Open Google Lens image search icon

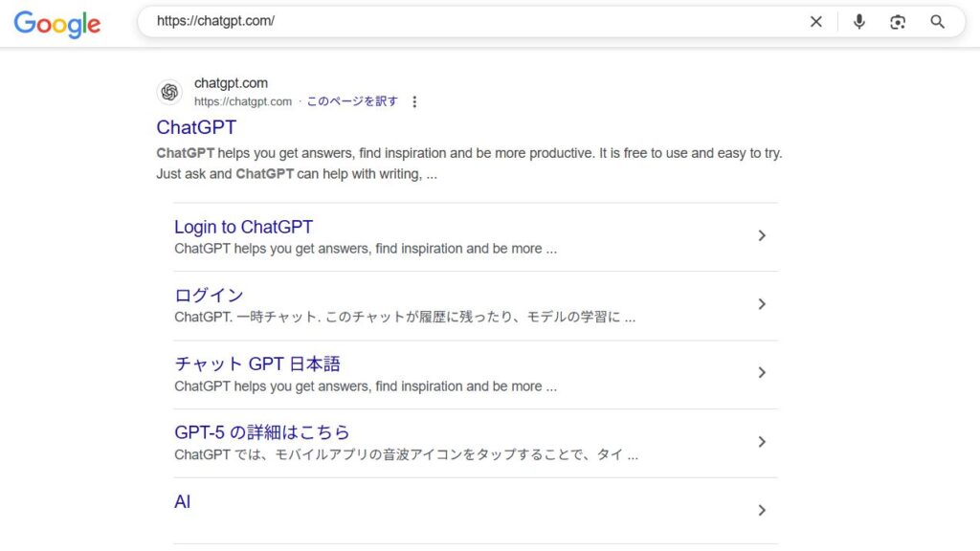[898, 22]
